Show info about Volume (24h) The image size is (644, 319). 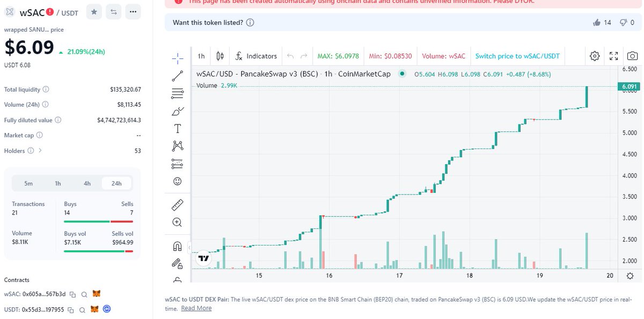(45, 105)
